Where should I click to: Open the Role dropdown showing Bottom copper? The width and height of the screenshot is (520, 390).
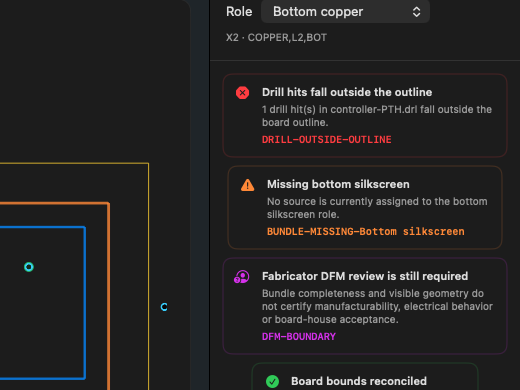[345, 12]
